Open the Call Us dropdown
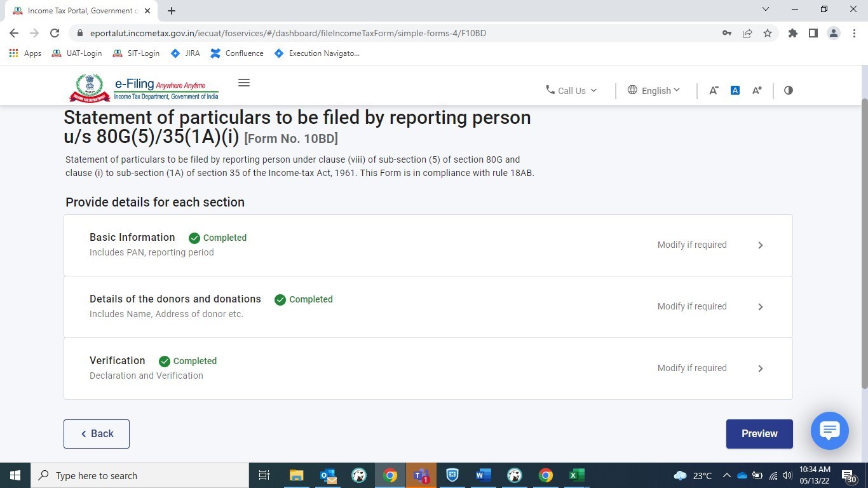The width and height of the screenshot is (868, 488). pyautogui.click(x=571, y=90)
